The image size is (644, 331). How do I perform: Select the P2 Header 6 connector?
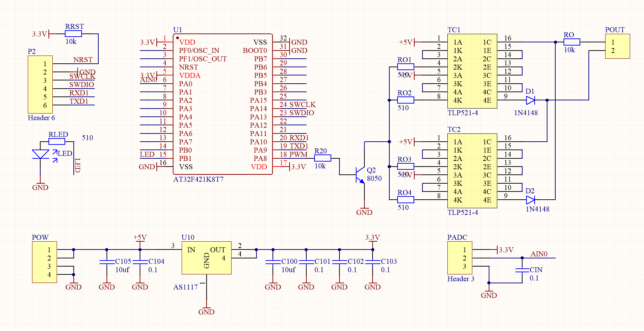click(40, 85)
